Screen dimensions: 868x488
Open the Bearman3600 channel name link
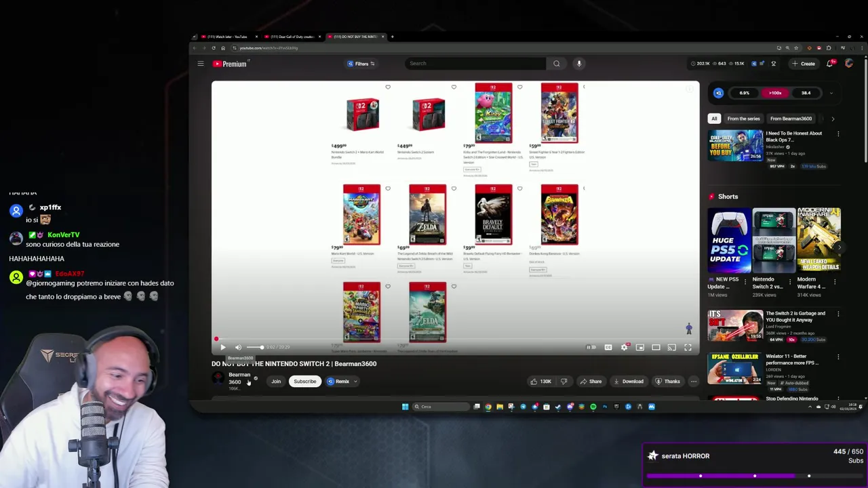coord(239,378)
